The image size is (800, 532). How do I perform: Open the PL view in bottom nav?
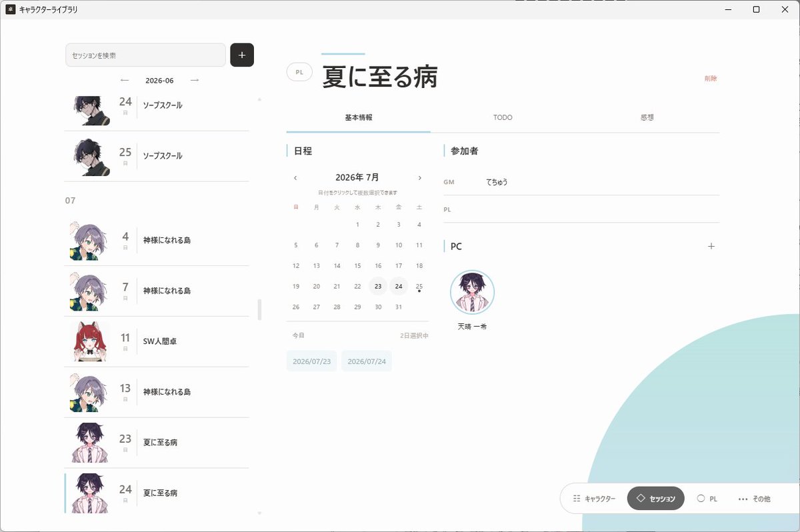tap(707, 499)
